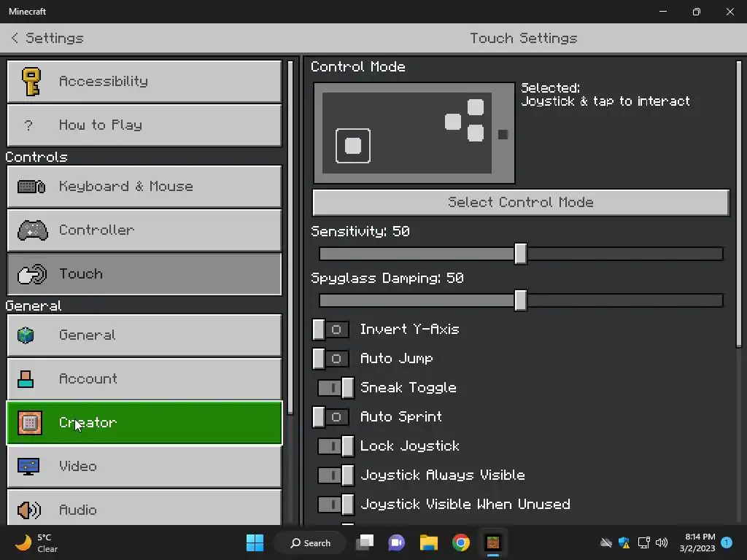Click the speaker icon beside Audio
The height and width of the screenshot is (560, 747).
tap(29, 510)
